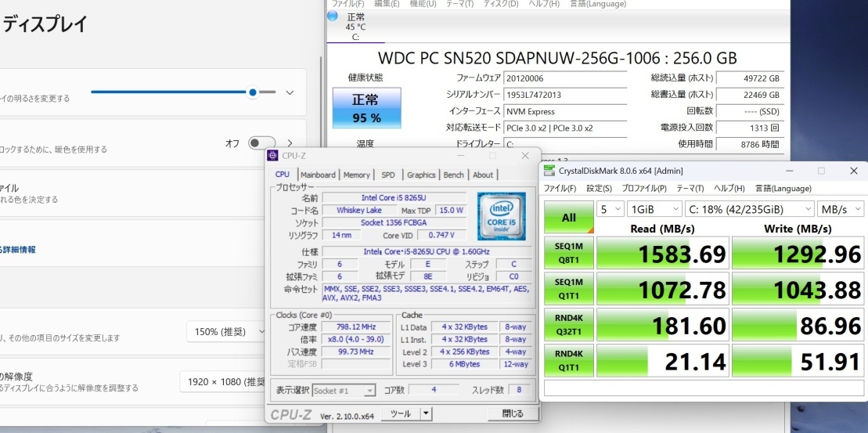
Task: Open ヘルプ(H) menu in CrystalDiskMark
Action: click(x=729, y=188)
